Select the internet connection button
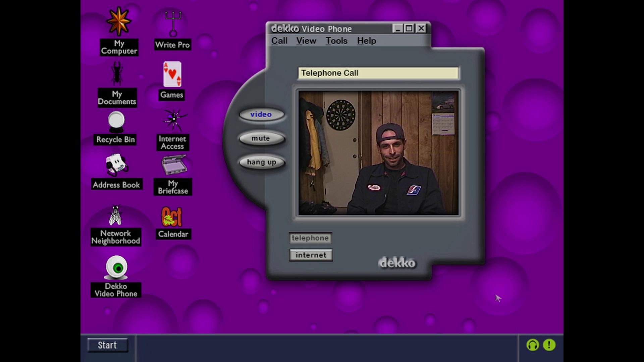644x362 pixels. [x=311, y=255]
